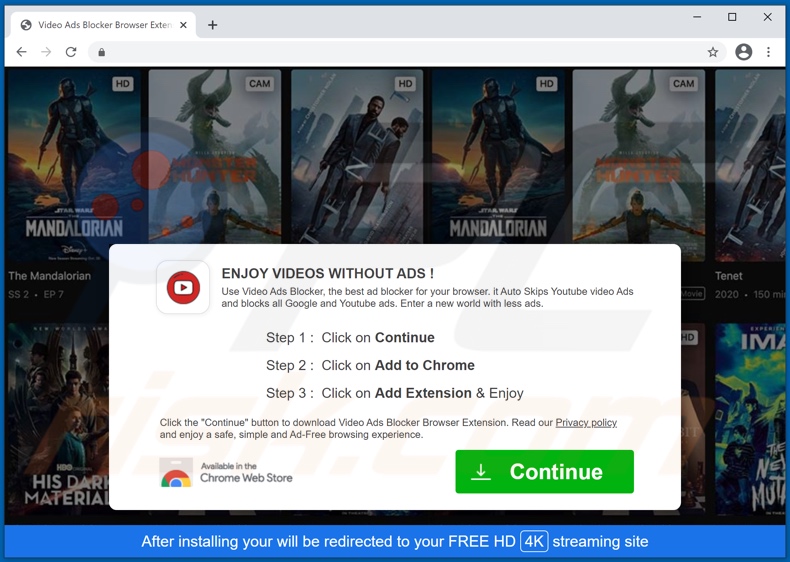This screenshot has width=790, height=562.
Task: Open Chrome three-dot menu
Action: pos(768,52)
